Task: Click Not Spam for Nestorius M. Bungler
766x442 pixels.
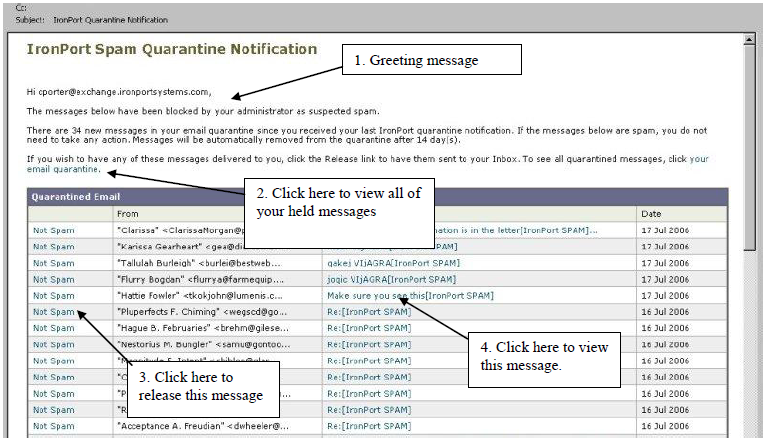Action: pos(53,344)
